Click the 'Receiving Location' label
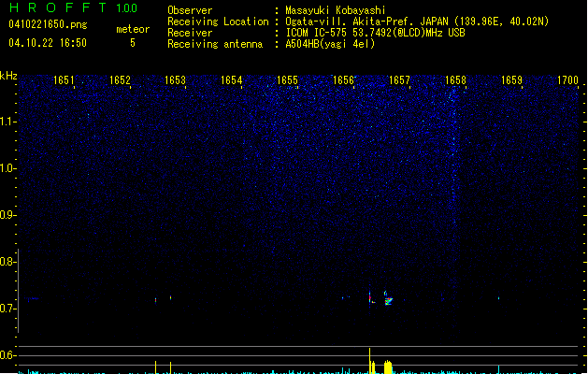This screenshot has width=588, height=374. click(x=218, y=22)
